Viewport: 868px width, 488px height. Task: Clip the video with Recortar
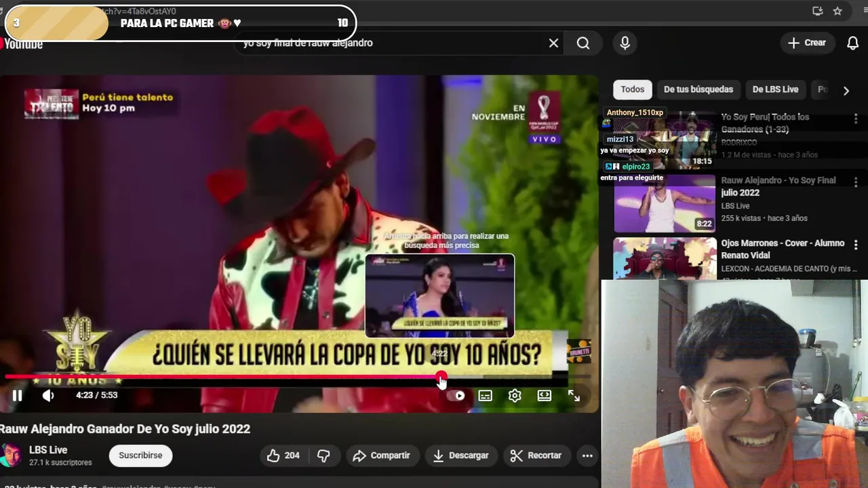(536, 455)
